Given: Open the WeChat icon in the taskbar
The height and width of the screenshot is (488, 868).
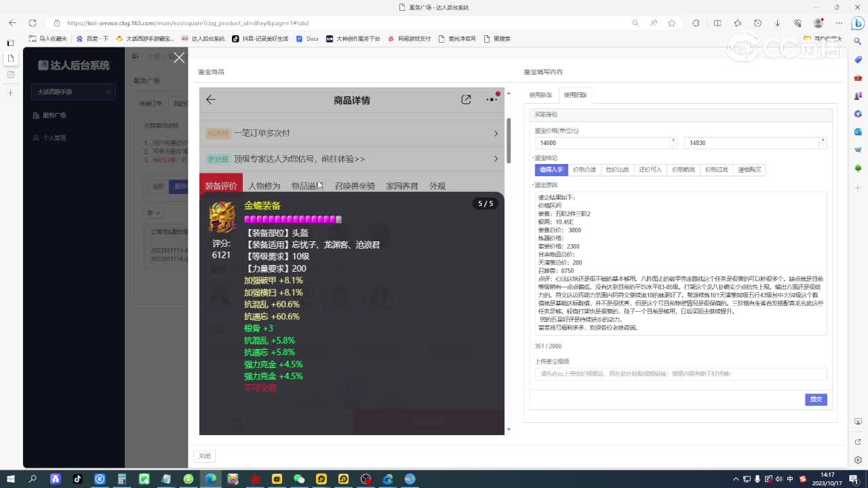Looking at the screenshot, I should (x=299, y=479).
